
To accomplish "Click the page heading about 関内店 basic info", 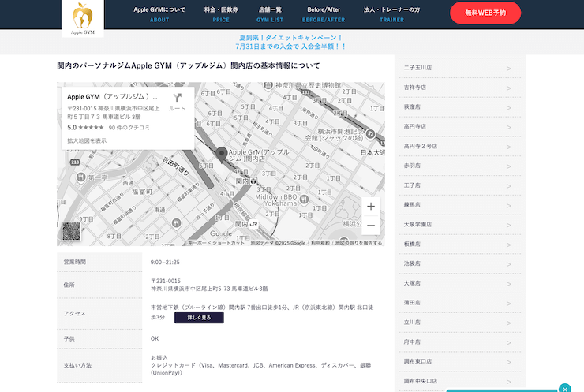I will (189, 65).
